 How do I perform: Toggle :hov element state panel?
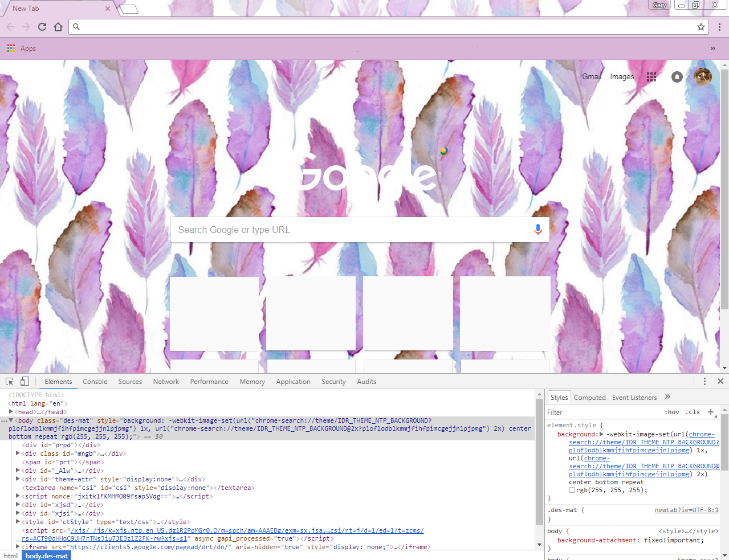[672, 412]
